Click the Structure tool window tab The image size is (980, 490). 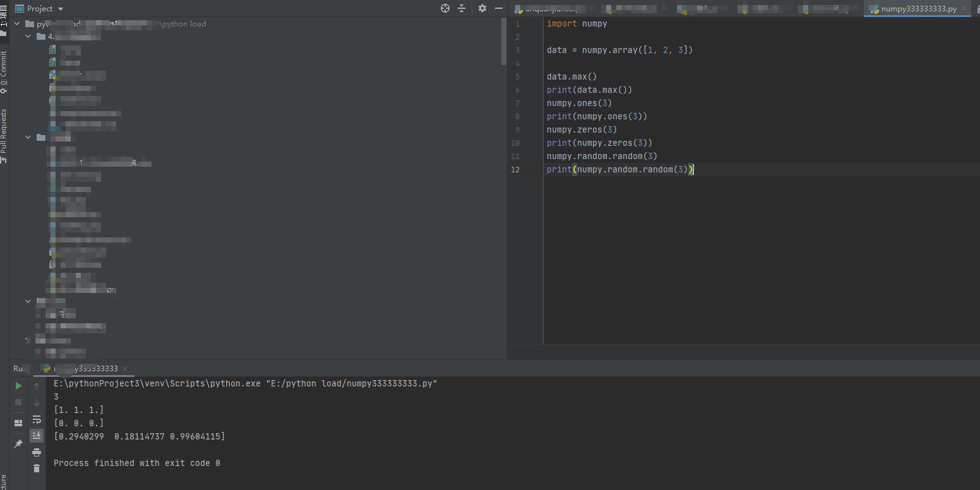4,482
